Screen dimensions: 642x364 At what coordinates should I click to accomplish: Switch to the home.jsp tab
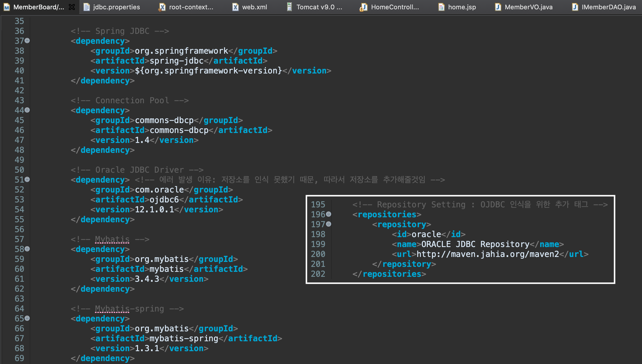462,7
